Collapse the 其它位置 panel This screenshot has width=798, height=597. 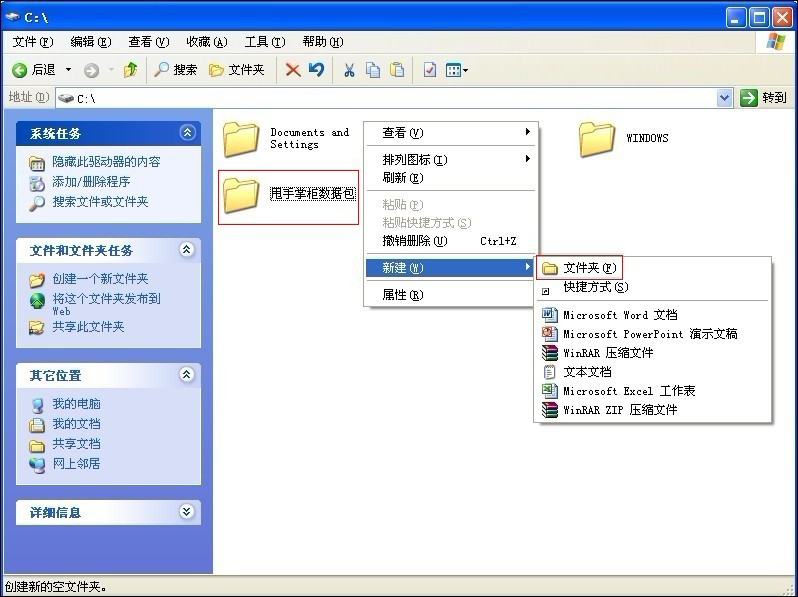tap(187, 375)
